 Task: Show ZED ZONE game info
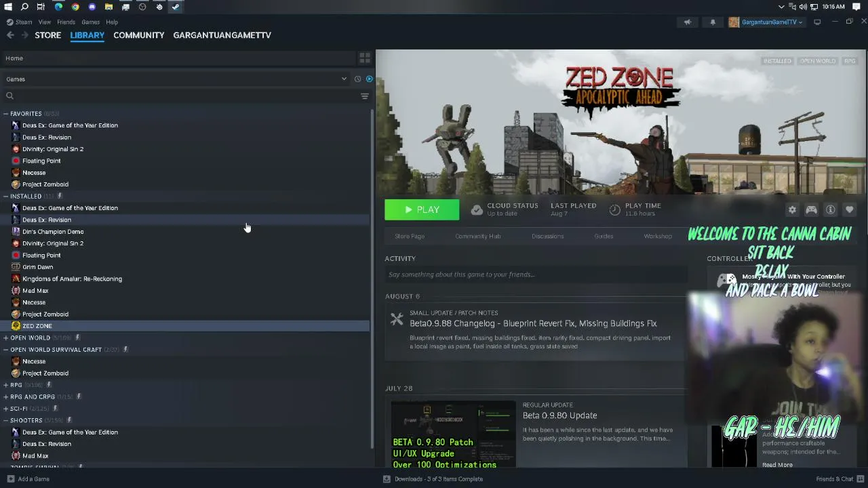830,210
